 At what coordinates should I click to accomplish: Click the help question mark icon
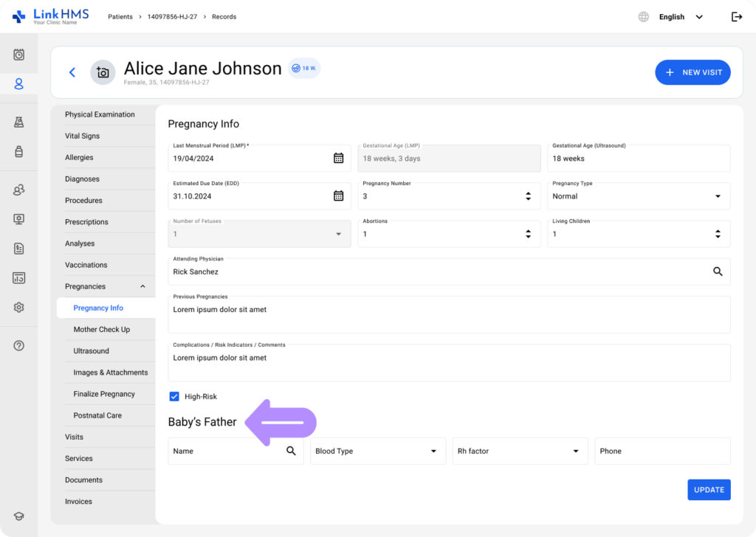click(19, 346)
